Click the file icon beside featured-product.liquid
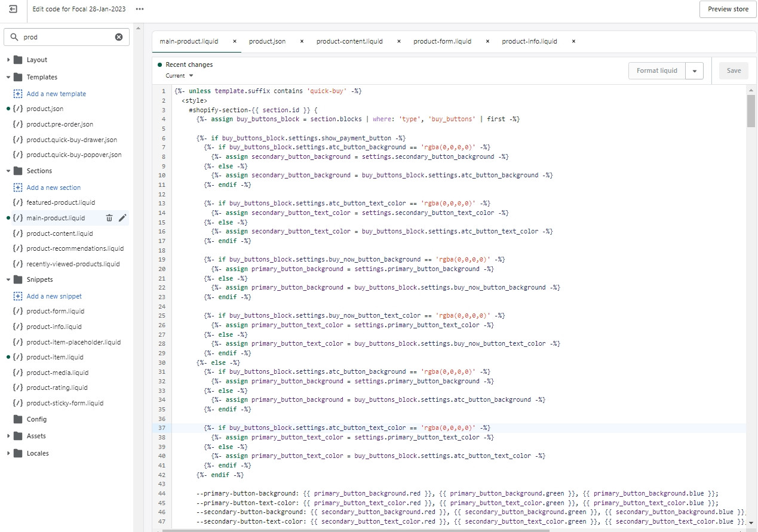The width and height of the screenshot is (758, 532). pyautogui.click(x=18, y=202)
